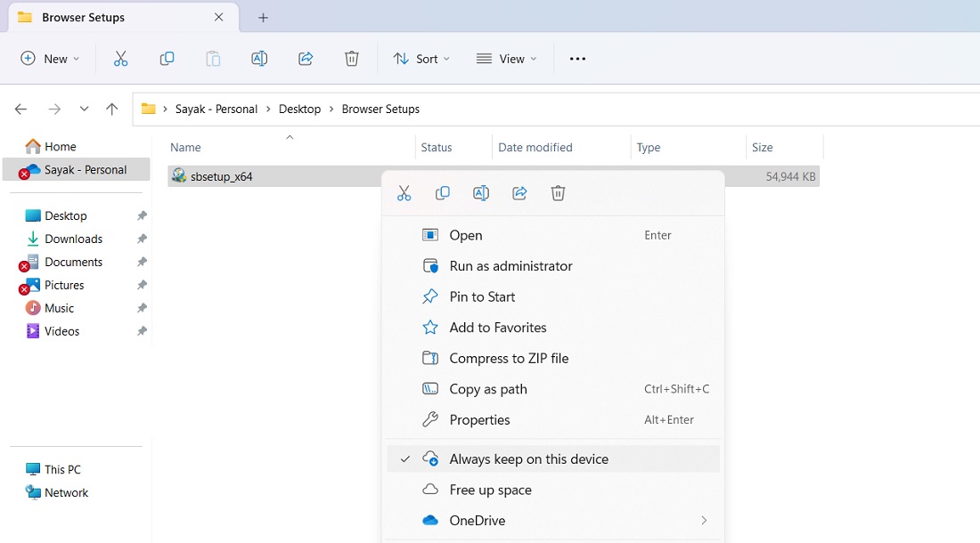This screenshot has width=980, height=543.
Task: Click the Paste icon in the toolbar
Action: point(213,58)
